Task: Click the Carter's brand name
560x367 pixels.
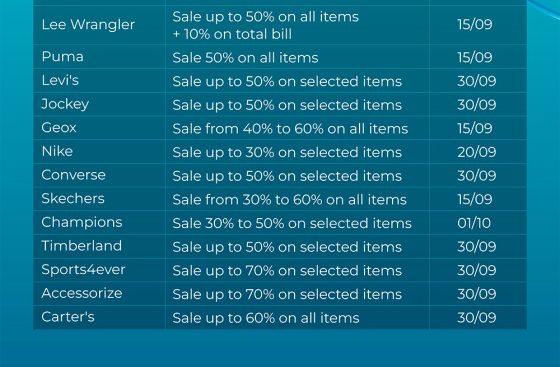Action: pos(68,317)
